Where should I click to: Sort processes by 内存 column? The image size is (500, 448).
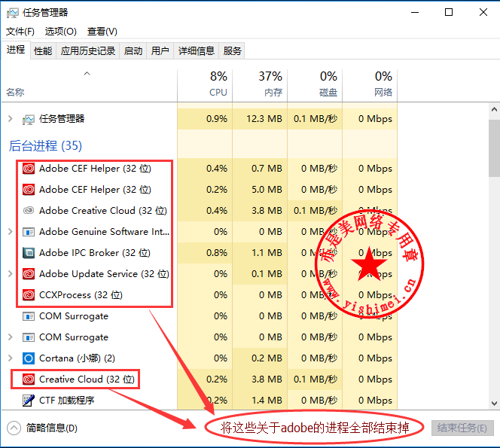[260, 85]
